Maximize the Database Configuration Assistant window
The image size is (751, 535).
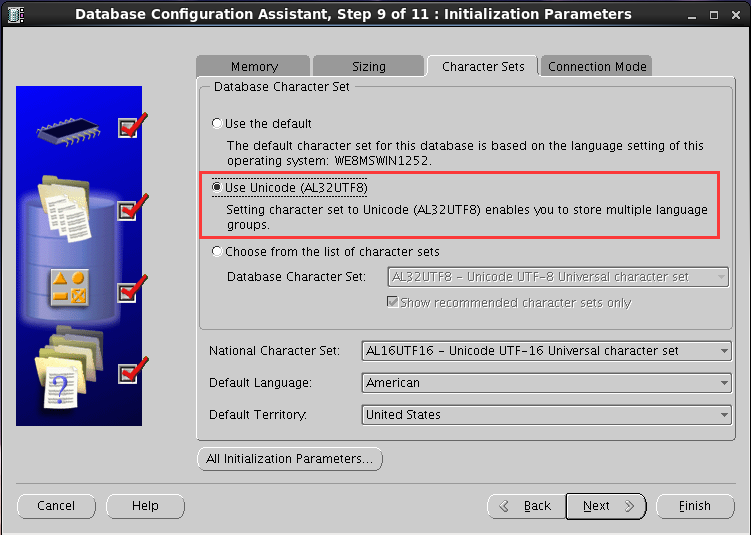point(714,16)
